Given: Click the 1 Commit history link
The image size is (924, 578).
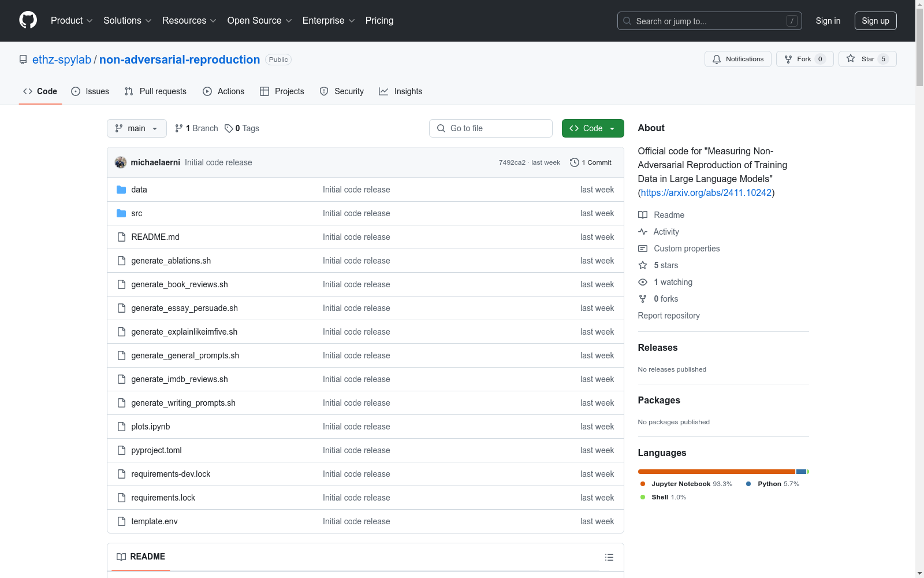Looking at the screenshot, I should [x=591, y=162].
